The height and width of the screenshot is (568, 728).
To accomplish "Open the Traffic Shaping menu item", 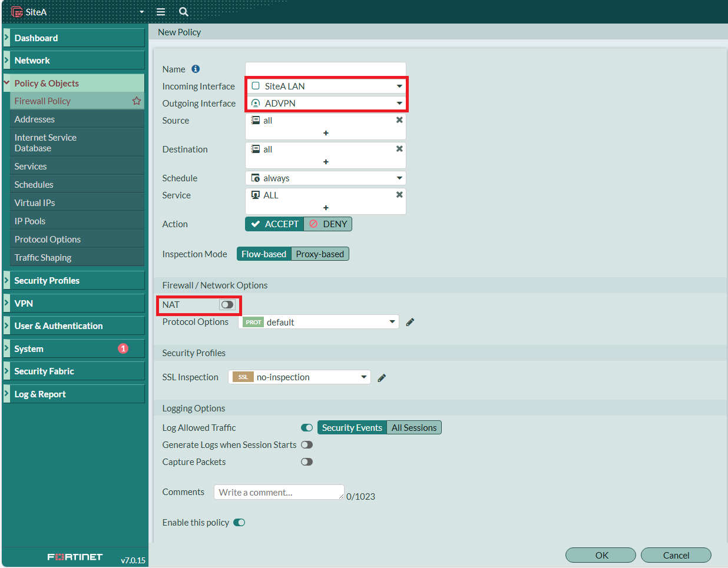I will pos(77,257).
